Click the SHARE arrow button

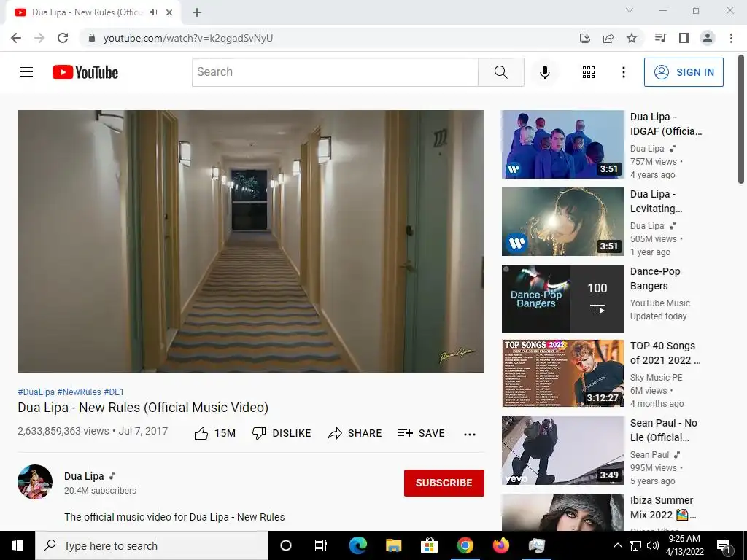[x=355, y=433]
